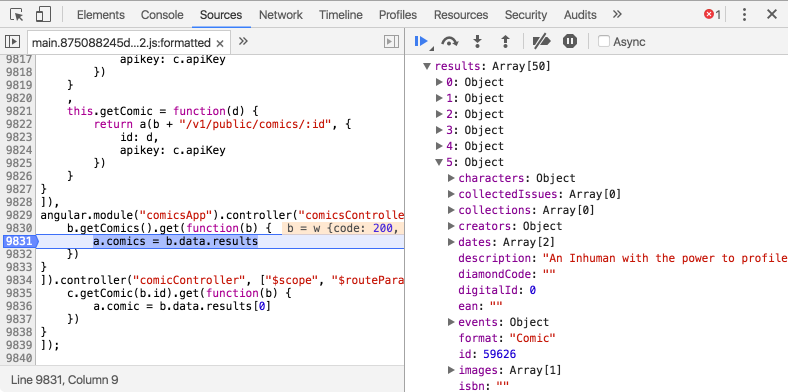The height and width of the screenshot is (392, 788).
Task: Expand the events Object property
Action: [x=451, y=322]
